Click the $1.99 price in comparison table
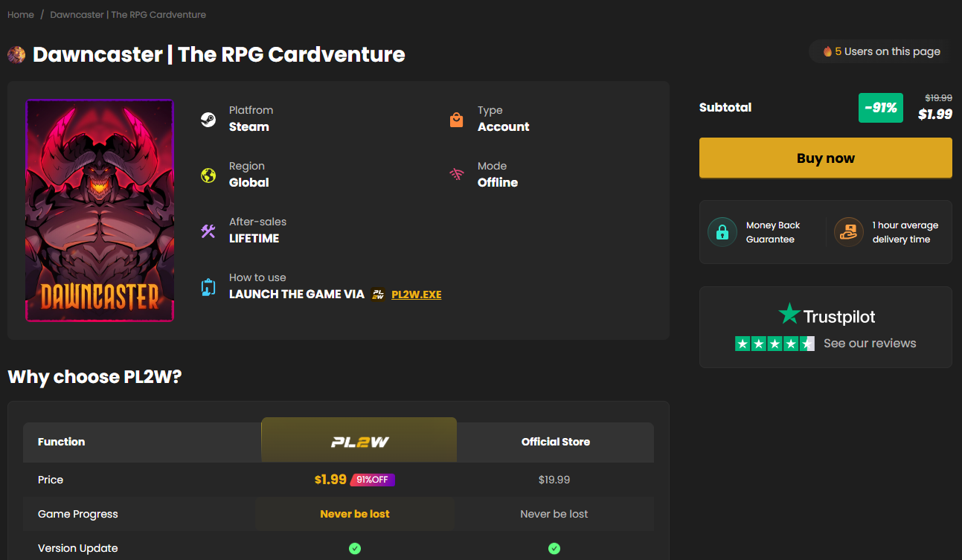Image resolution: width=962 pixels, height=560 pixels. tap(330, 480)
